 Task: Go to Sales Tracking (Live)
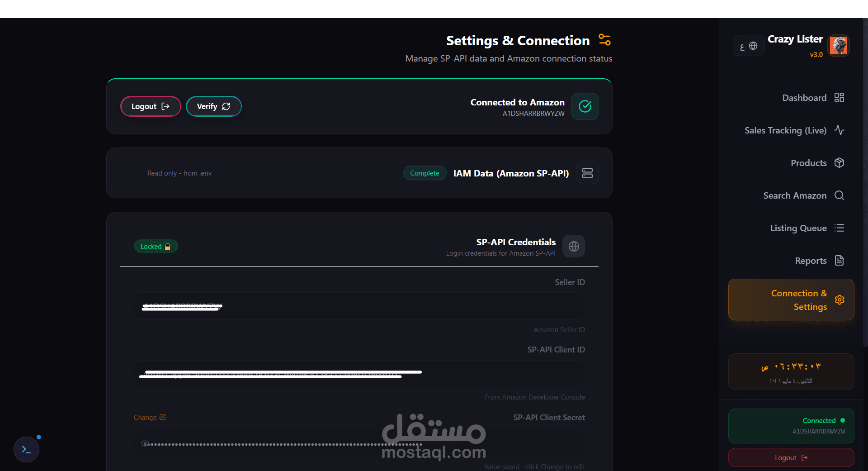pos(794,130)
